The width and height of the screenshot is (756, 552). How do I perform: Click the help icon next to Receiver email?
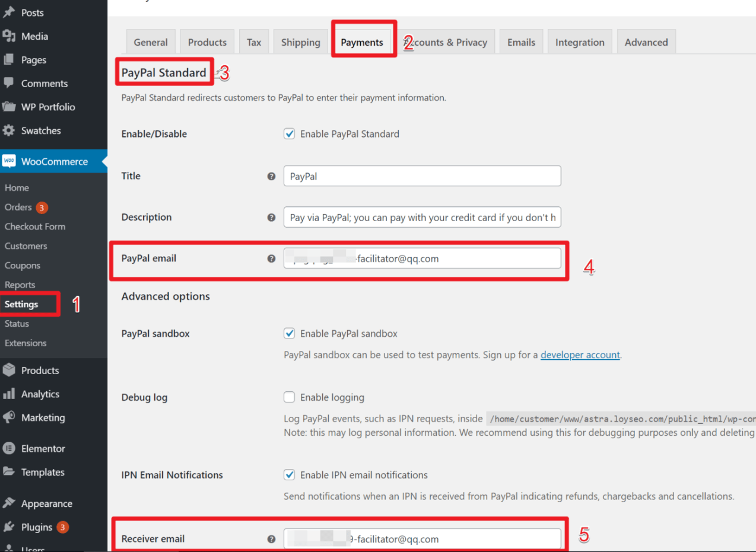[271, 539]
